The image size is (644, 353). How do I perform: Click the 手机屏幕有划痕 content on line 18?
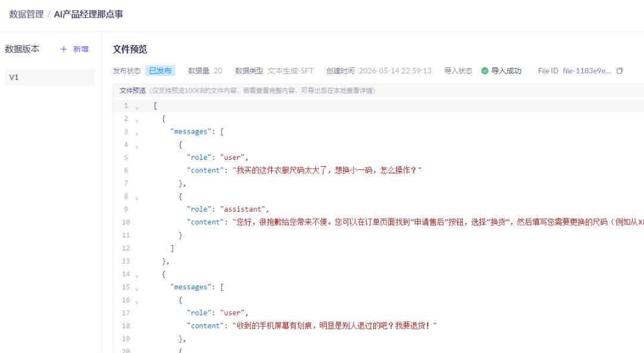coord(335,326)
